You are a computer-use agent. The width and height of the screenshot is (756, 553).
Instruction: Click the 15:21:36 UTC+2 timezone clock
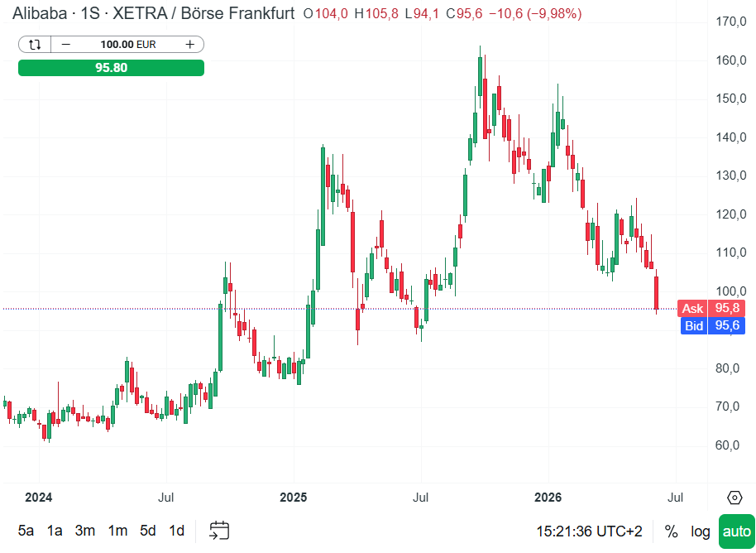589,531
